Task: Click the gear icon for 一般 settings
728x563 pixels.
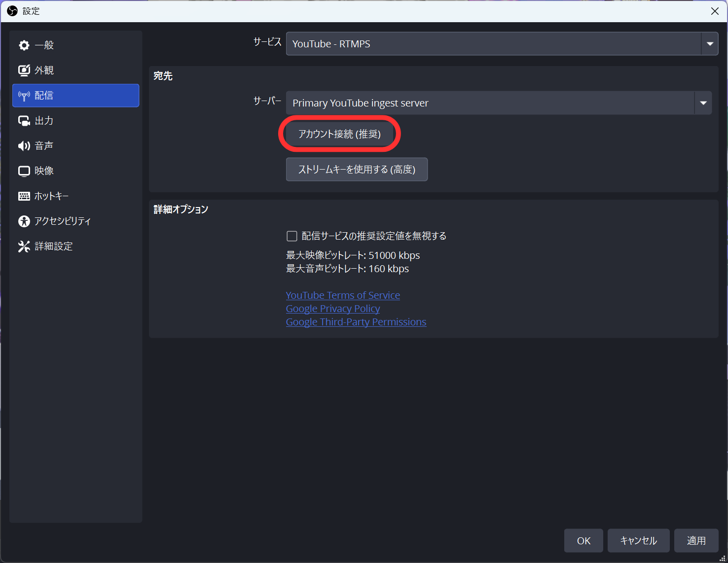Action: [x=24, y=45]
